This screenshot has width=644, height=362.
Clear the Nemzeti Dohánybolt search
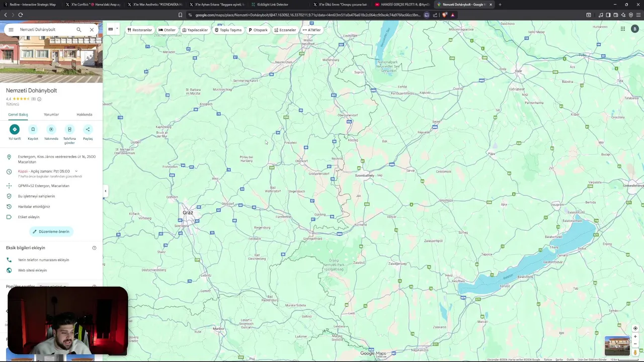point(92,30)
